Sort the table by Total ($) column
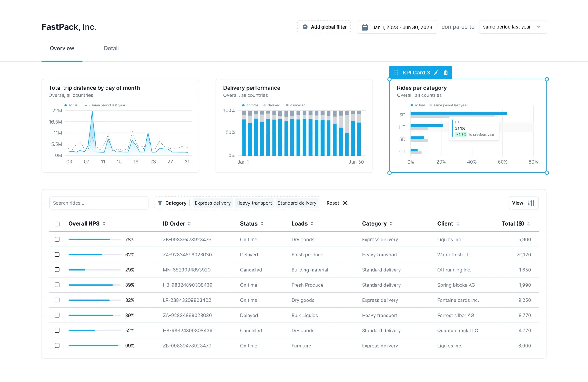588x382 pixels. [x=529, y=223]
